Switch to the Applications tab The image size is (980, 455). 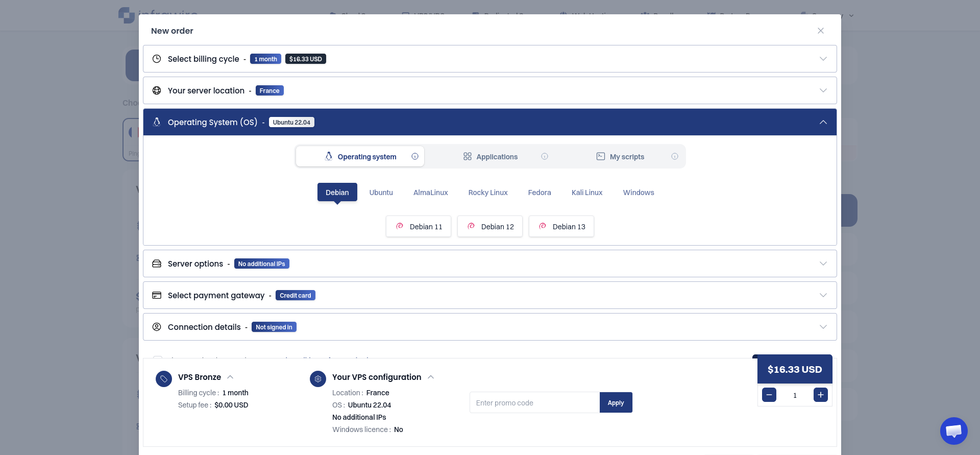[490, 156]
